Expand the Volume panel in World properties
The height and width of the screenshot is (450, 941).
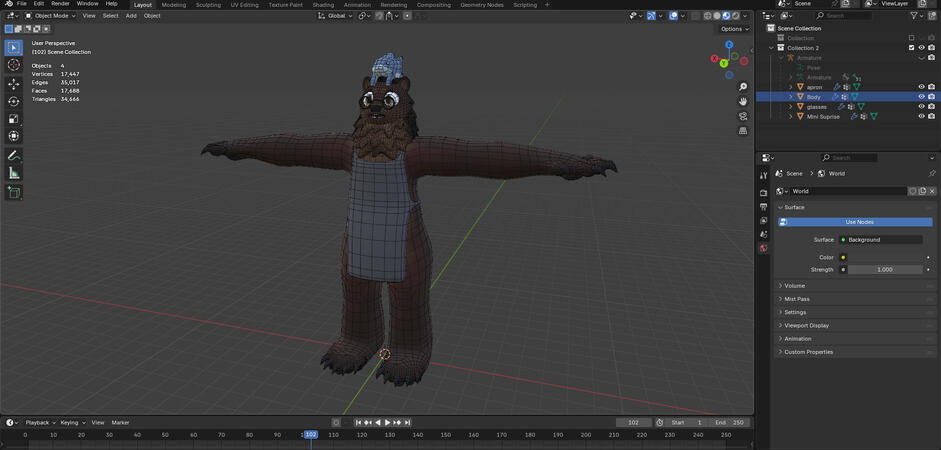click(795, 286)
